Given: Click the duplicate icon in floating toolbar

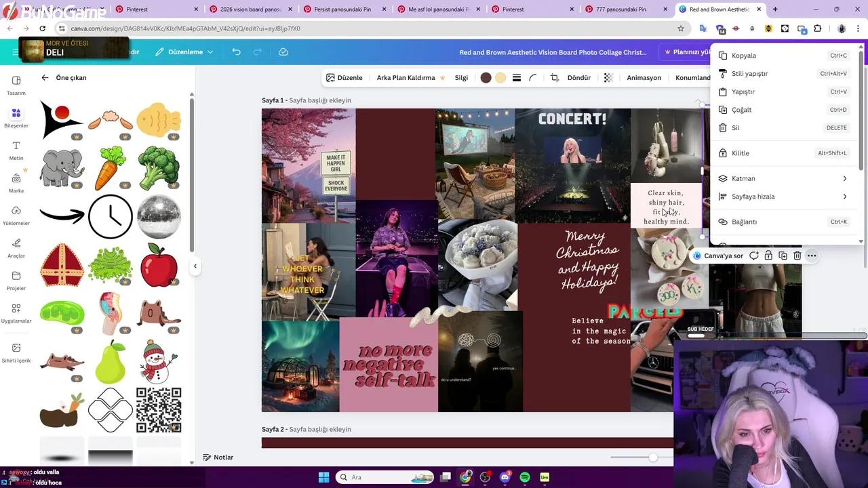Looking at the screenshot, I should pyautogui.click(x=783, y=256).
